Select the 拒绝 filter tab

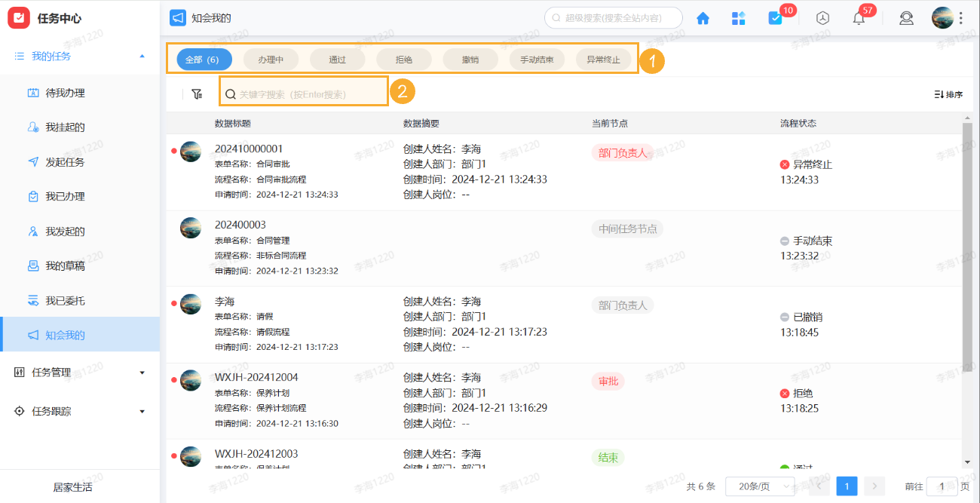pyautogui.click(x=403, y=59)
